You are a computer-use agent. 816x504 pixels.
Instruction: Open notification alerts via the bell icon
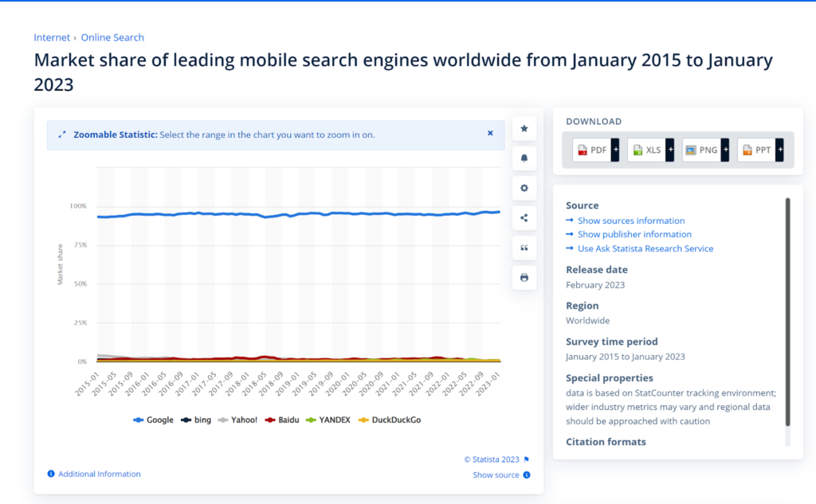(524, 158)
